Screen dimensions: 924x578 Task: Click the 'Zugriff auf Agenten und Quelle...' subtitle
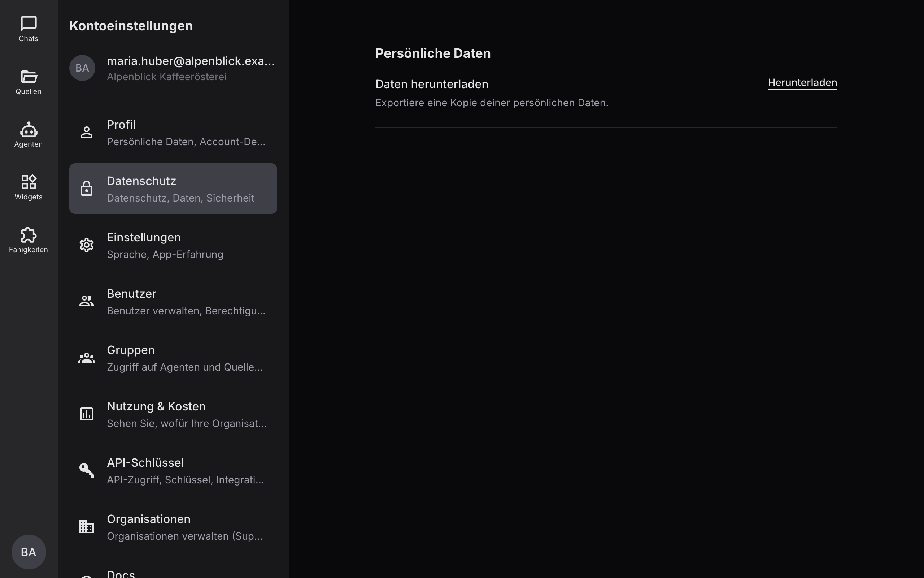[185, 367]
